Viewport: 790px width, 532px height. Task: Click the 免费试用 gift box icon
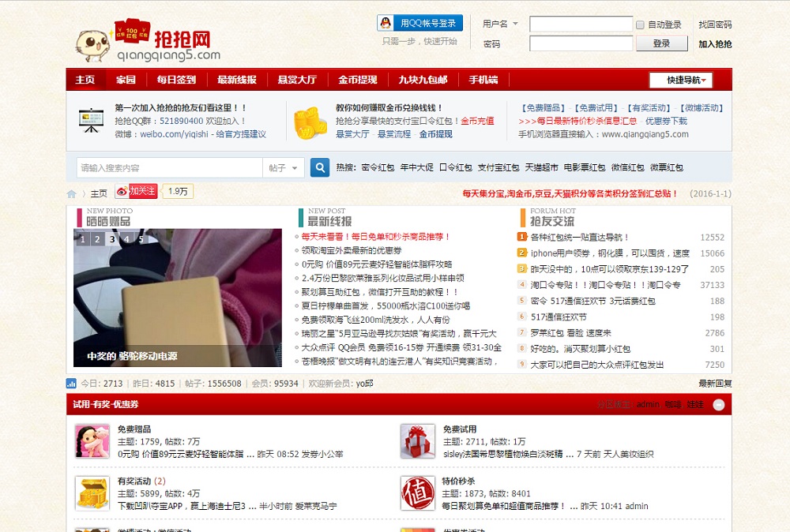(418, 441)
